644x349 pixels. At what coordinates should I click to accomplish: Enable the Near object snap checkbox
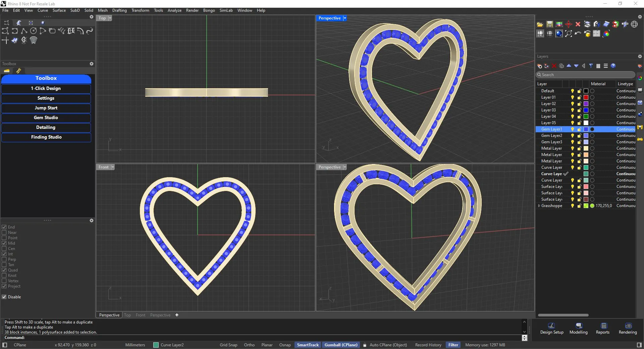pyautogui.click(x=4, y=233)
